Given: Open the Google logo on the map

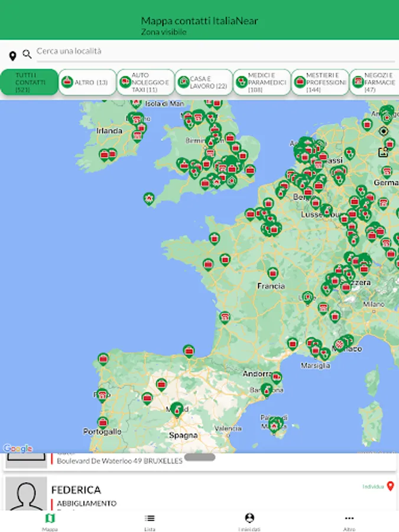Looking at the screenshot, I should [18, 448].
